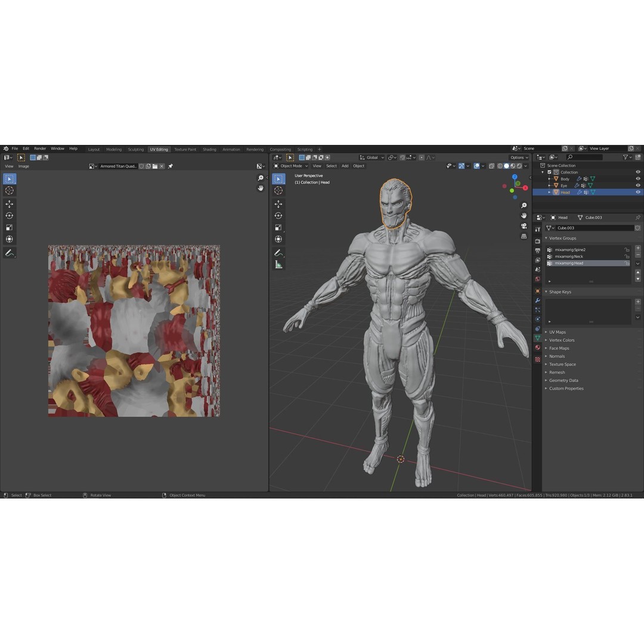Click the outliner search field

click(584, 157)
